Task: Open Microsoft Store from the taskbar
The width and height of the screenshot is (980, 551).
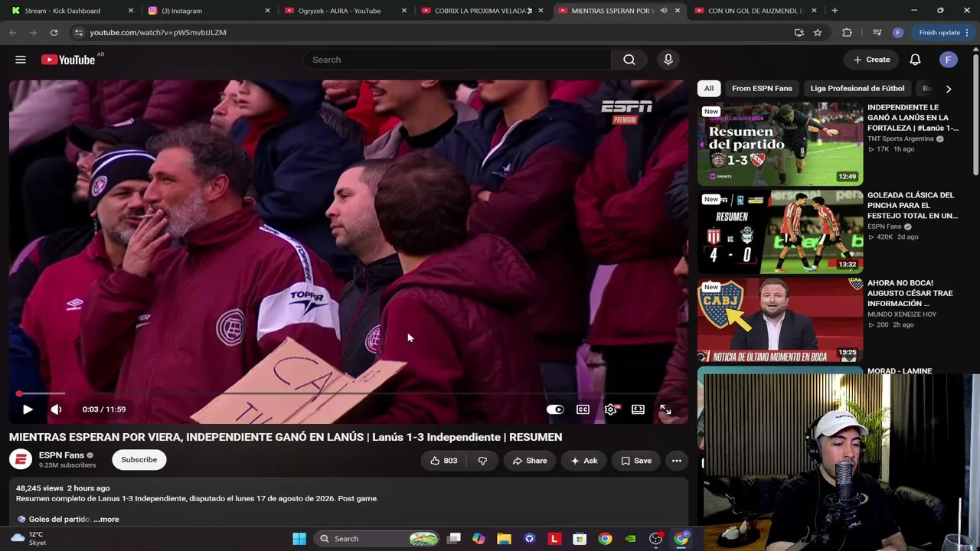Action: 580,539
